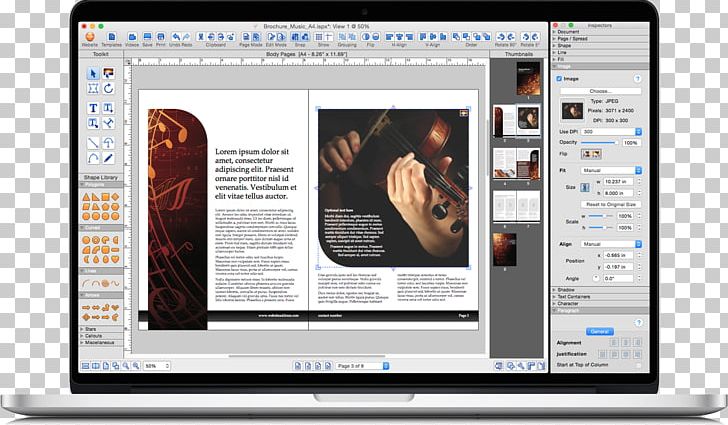Toggle the second Snap toolbar button
Image resolution: width=728 pixels, height=425 pixels.
305,37
